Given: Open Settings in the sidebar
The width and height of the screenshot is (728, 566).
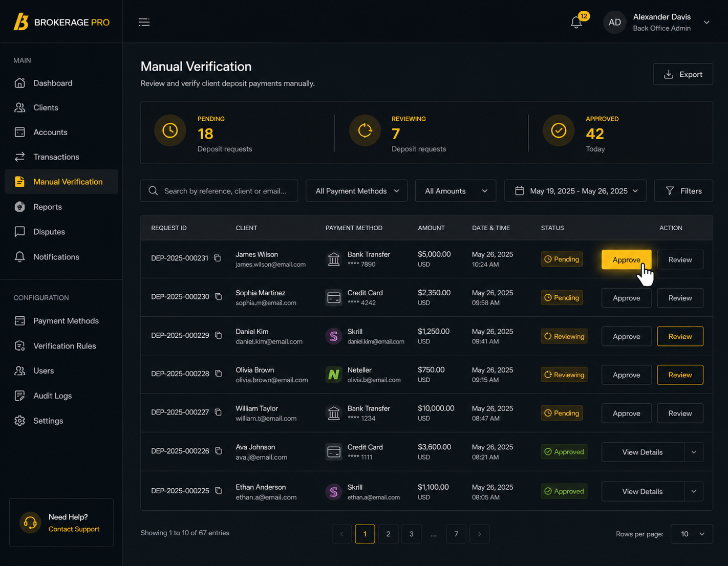Looking at the screenshot, I should [x=61, y=421].
